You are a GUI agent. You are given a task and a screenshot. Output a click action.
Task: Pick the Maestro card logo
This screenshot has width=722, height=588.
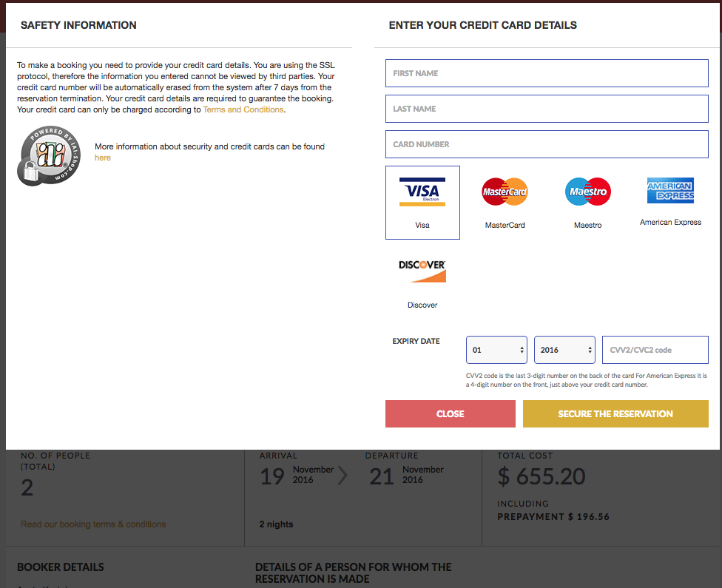(588, 192)
